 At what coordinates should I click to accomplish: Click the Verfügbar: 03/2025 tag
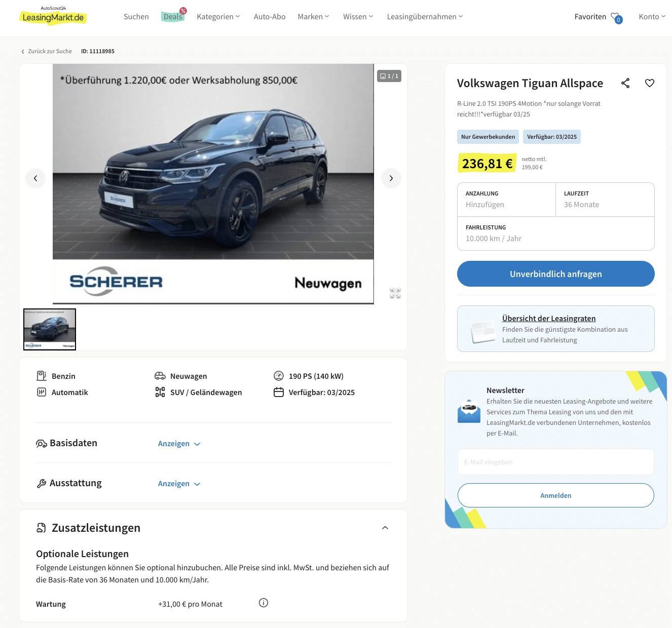pyautogui.click(x=552, y=137)
